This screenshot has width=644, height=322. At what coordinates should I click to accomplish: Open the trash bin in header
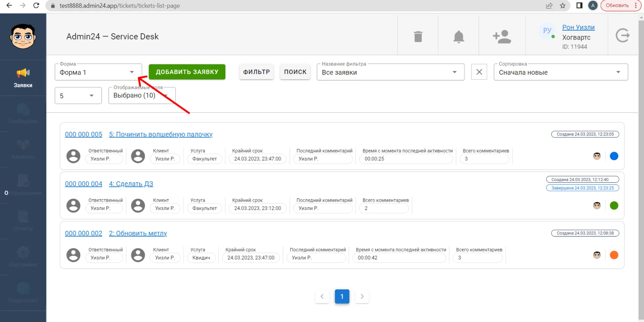pyautogui.click(x=418, y=36)
